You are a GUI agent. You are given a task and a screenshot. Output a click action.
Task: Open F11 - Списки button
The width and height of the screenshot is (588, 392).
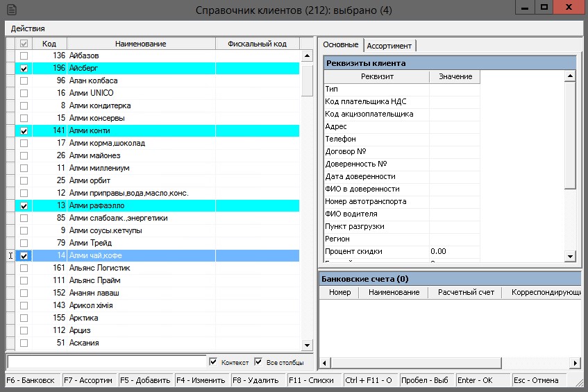pos(314,380)
